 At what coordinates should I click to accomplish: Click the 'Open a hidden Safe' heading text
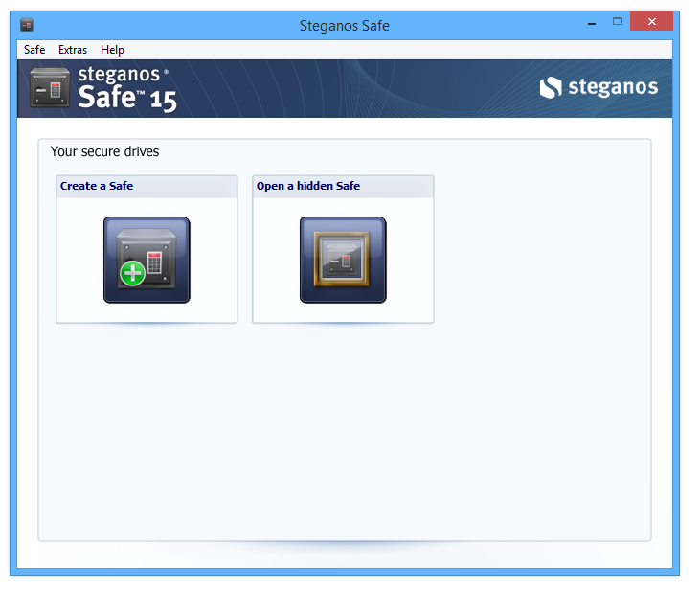tap(308, 186)
